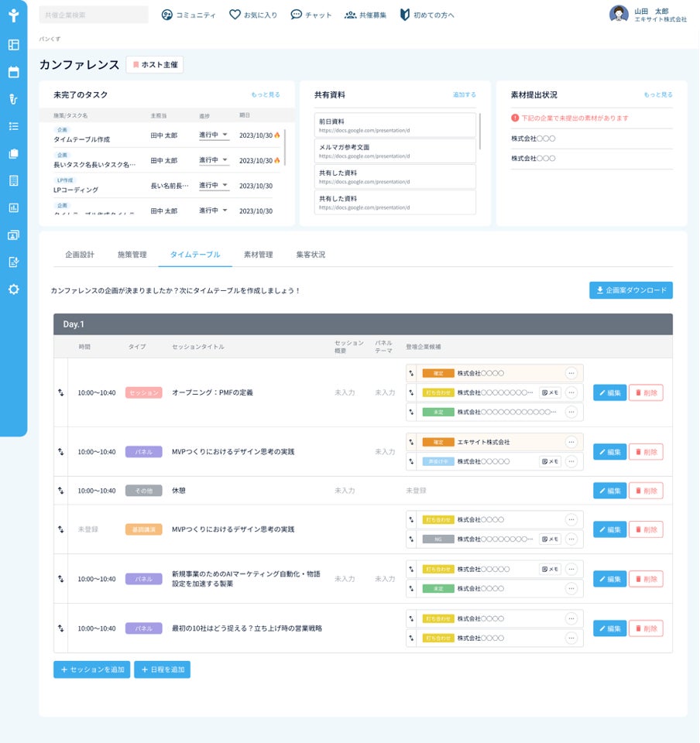Viewport: 700px width, 743px height.
Task: Switch to the 企画設計 tab
Action: tap(80, 255)
